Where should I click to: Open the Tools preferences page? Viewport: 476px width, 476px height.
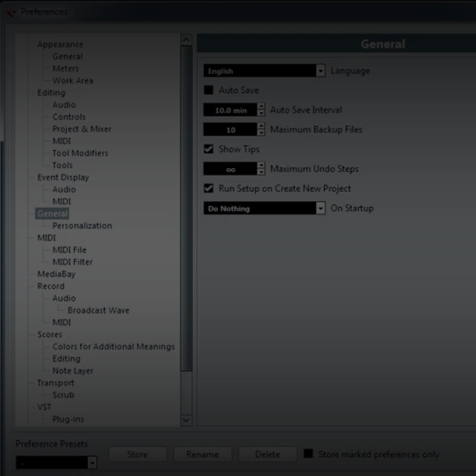tap(62, 165)
